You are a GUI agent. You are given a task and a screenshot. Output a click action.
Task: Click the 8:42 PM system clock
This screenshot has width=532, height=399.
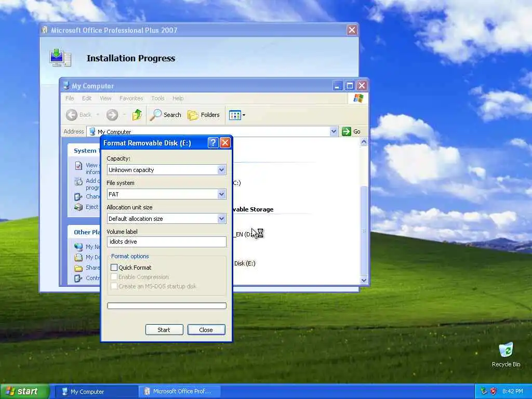(x=513, y=391)
